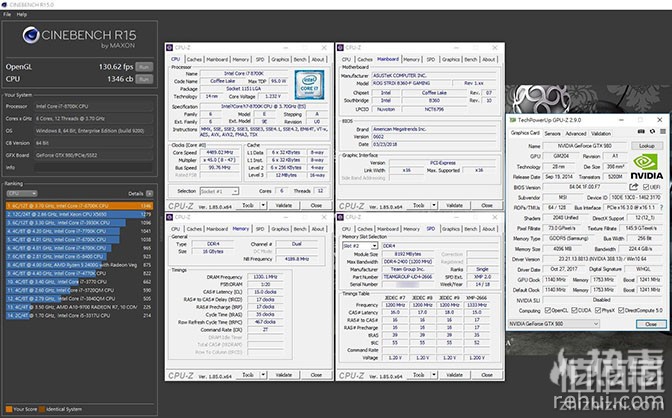
Task: Click the ROG STRIX B360-F GAMING model field
Action: (x=411, y=83)
